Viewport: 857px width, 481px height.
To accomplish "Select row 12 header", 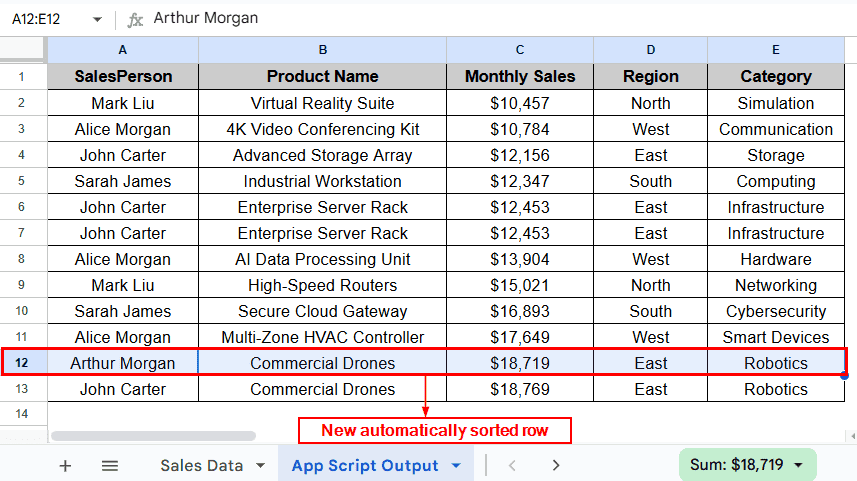I will coord(22,363).
